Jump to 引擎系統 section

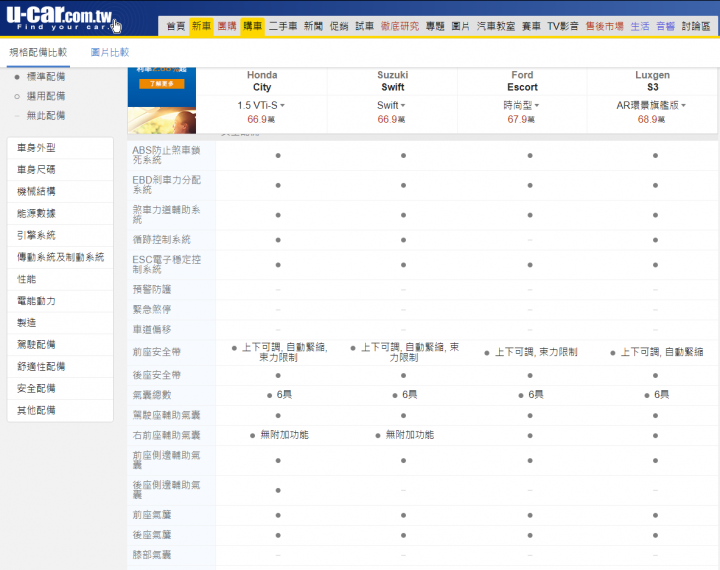point(60,235)
